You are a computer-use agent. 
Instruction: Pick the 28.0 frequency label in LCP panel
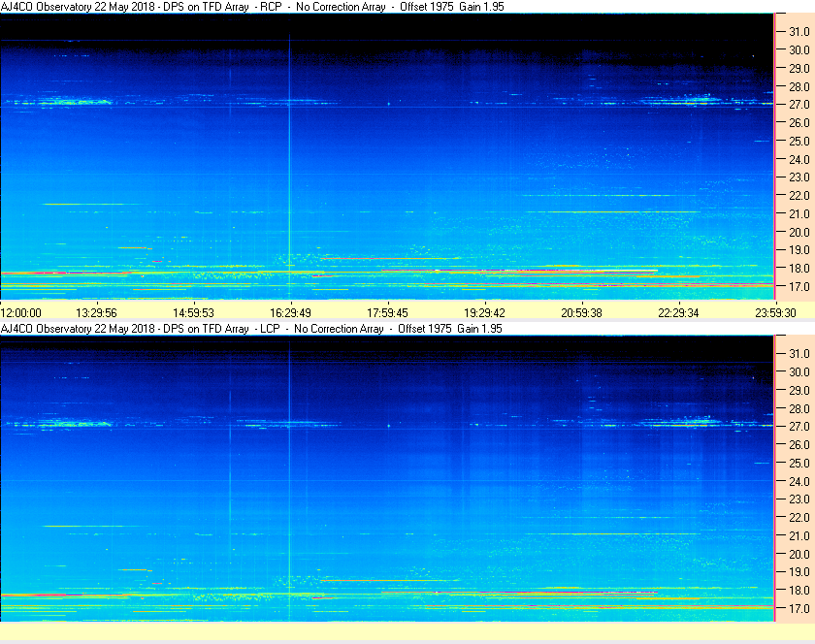pos(799,408)
